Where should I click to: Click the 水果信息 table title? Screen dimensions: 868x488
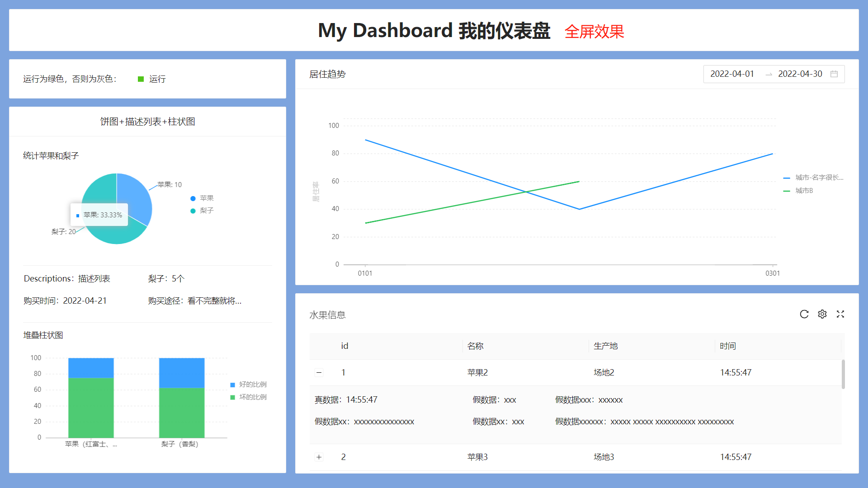click(327, 315)
